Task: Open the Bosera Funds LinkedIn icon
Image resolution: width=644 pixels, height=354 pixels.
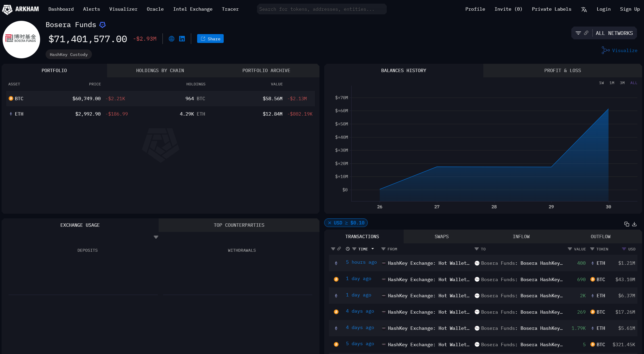Action: (x=182, y=39)
